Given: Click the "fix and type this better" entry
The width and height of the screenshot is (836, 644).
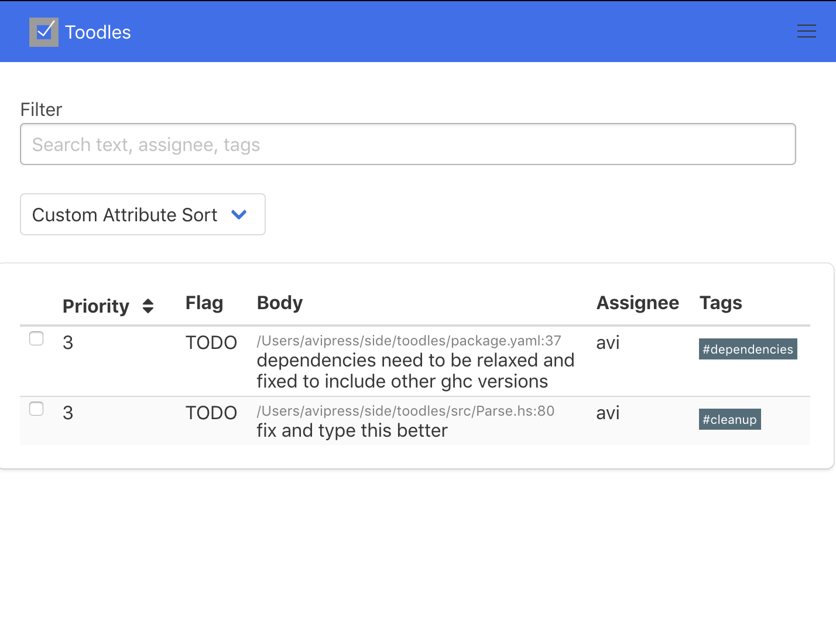Looking at the screenshot, I should point(352,431).
